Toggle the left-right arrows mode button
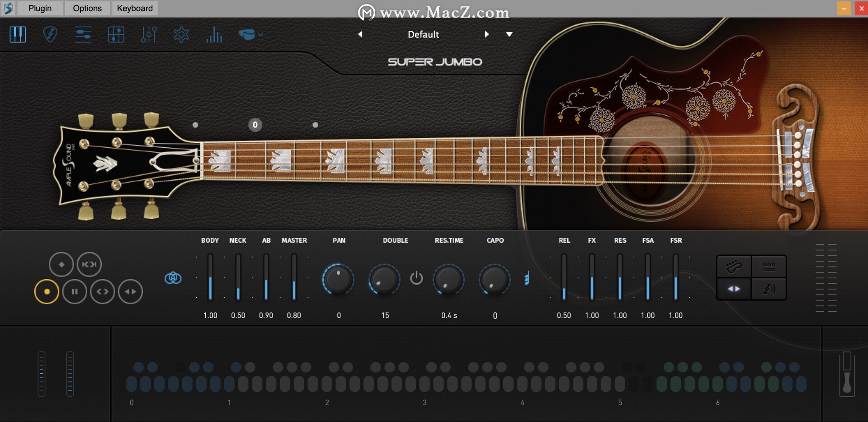The height and width of the screenshot is (422, 868). (131, 291)
